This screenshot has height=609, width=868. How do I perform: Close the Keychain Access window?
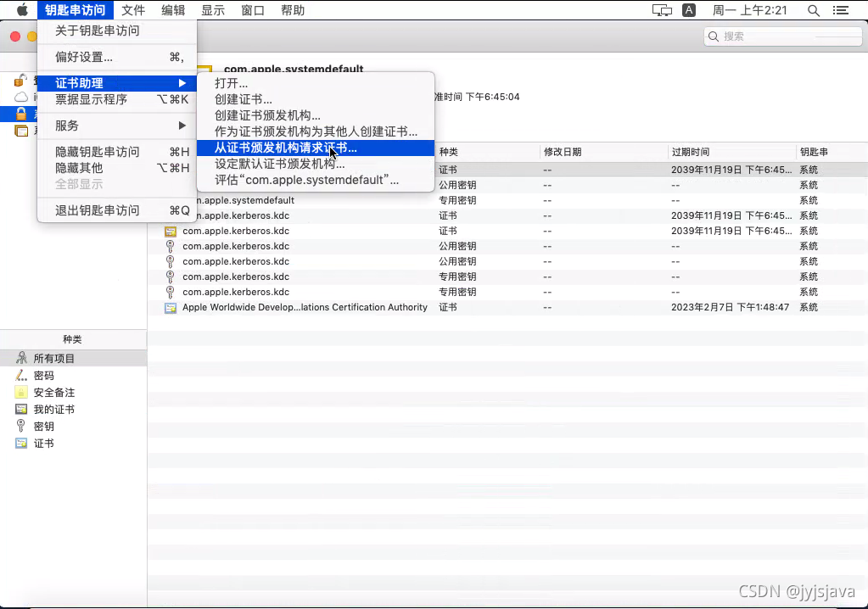[x=15, y=36]
